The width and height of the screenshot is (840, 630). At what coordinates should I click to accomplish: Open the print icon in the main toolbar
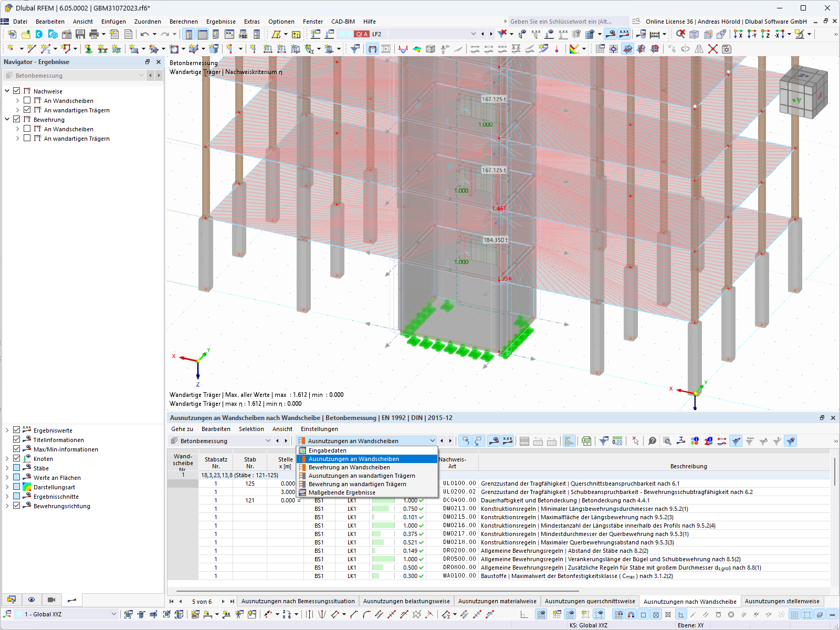pos(93,34)
